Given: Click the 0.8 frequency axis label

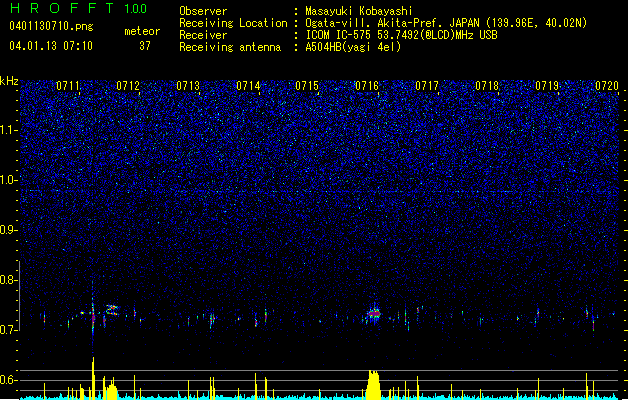Looking at the screenshot, I should 9,280.
